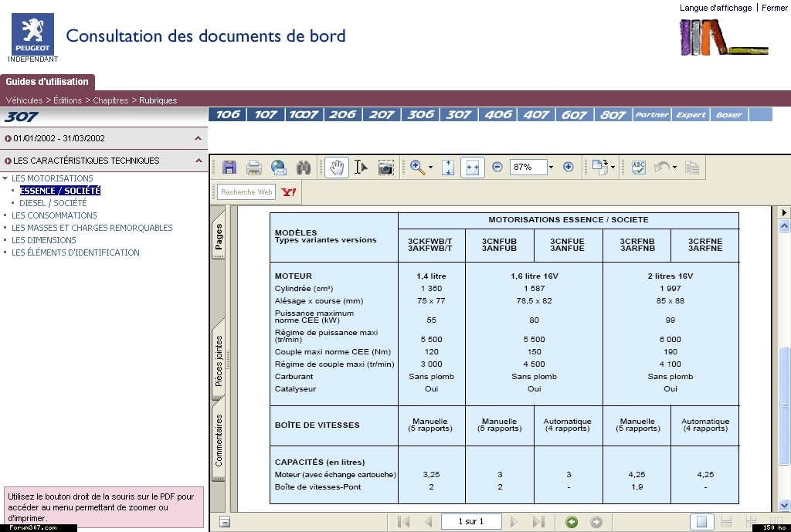The image size is (791, 532).
Task: Open the zoom percentage dropdown
Action: [x=551, y=167]
